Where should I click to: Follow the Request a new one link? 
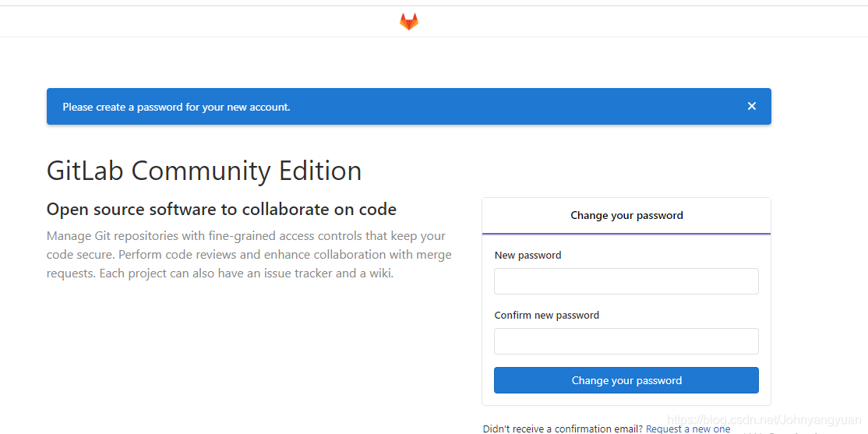click(x=688, y=429)
